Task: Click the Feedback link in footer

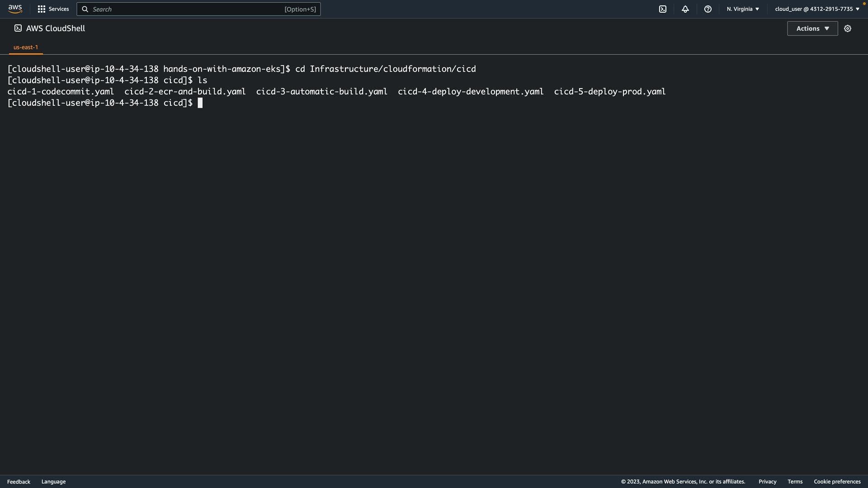Action: [x=19, y=482]
